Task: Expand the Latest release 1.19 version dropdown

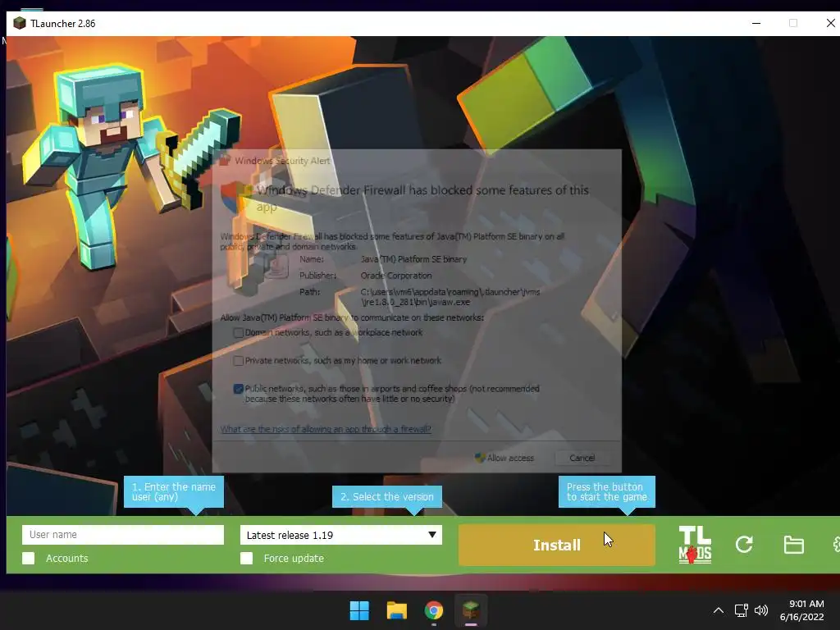Action: click(341, 535)
